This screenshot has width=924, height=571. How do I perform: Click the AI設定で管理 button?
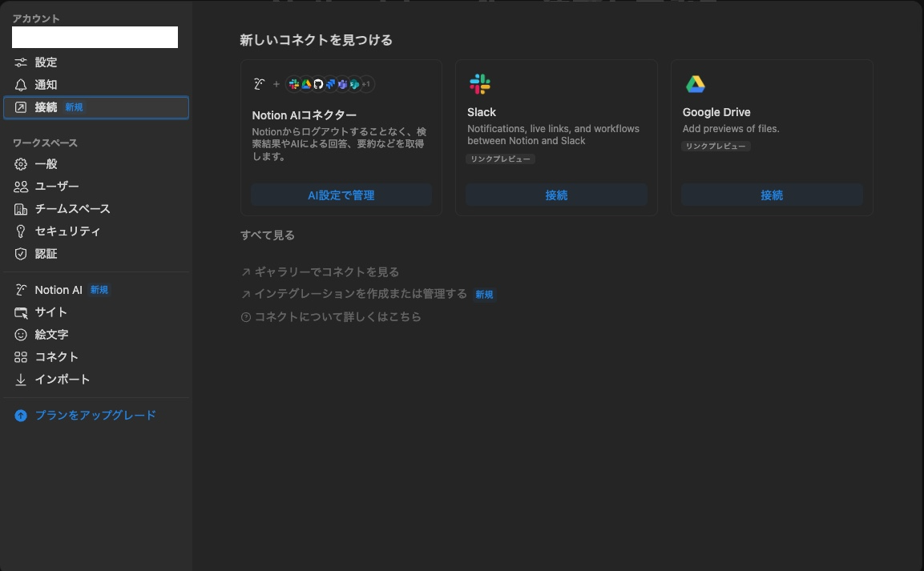tap(341, 195)
